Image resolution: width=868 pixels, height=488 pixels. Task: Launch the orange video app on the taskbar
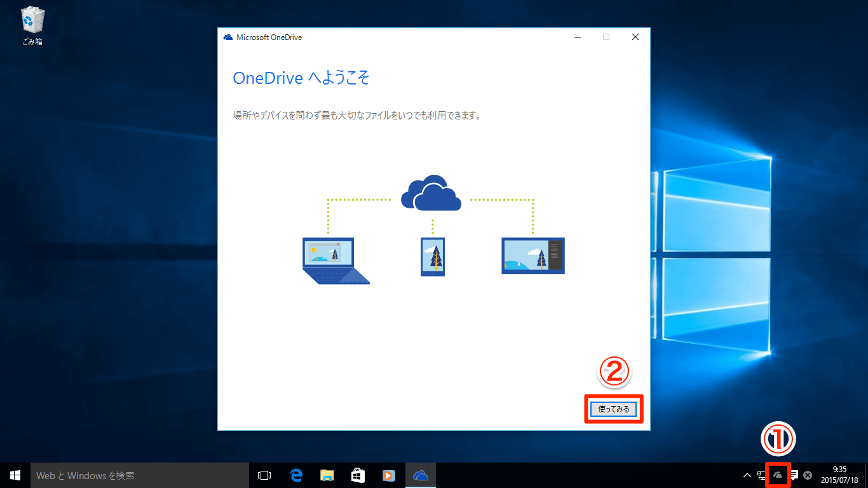pyautogui.click(x=389, y=475)
